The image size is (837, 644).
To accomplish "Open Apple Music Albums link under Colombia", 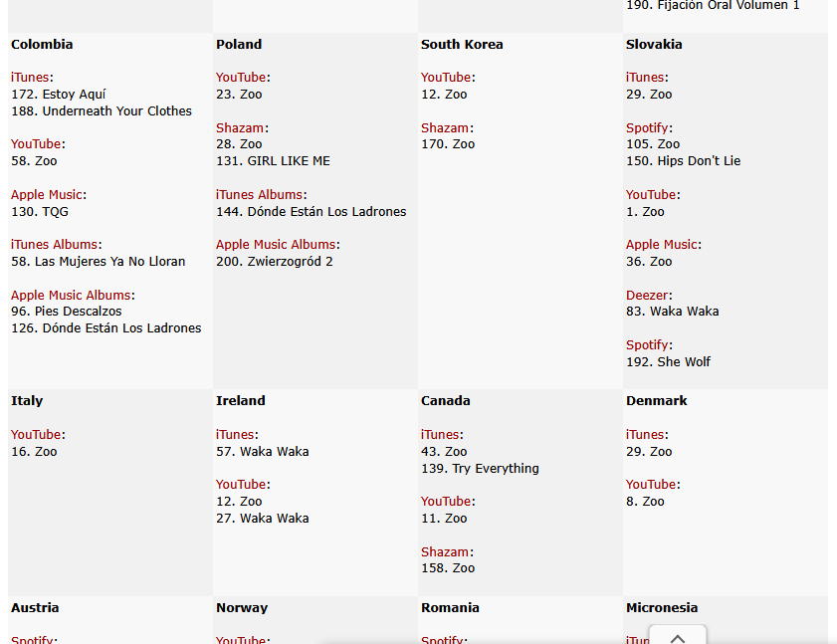I will pos(71,296).
